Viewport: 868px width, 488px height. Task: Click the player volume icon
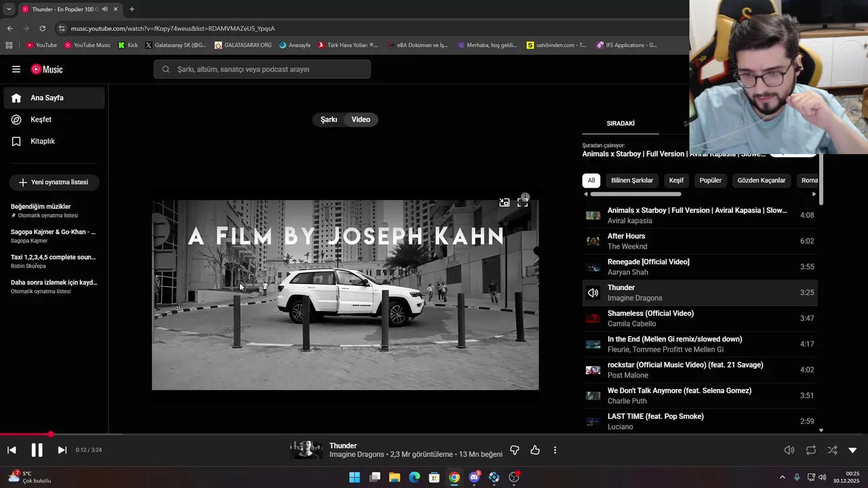click(x=789, y=450)
